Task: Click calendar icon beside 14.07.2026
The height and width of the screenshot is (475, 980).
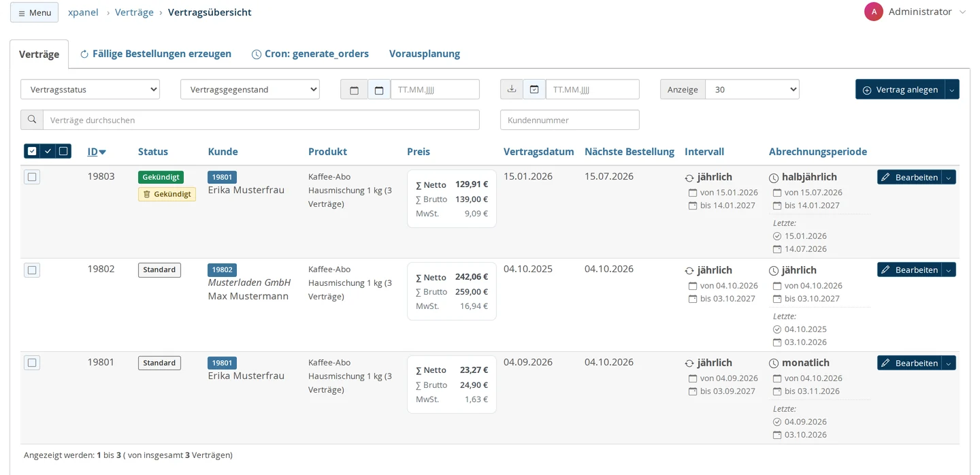Action: (777, 249)
